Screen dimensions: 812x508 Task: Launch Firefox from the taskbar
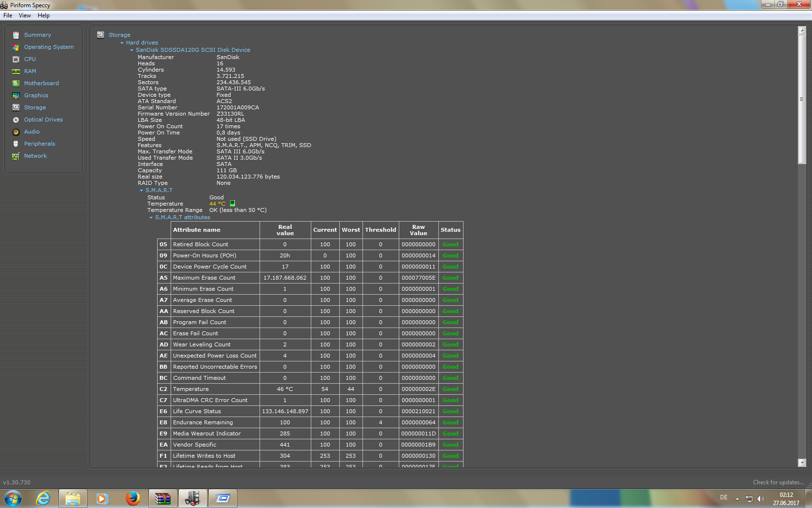132,498
